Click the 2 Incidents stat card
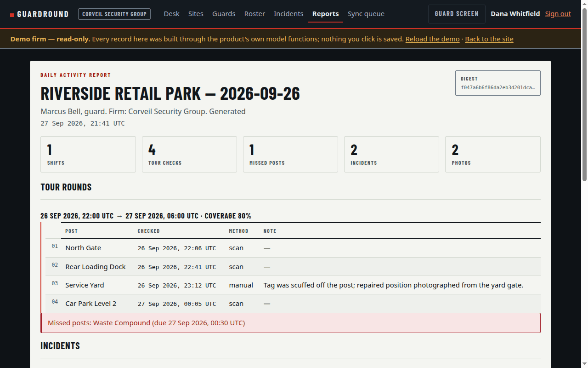588x368 pixels. click(x=391, y=154)
